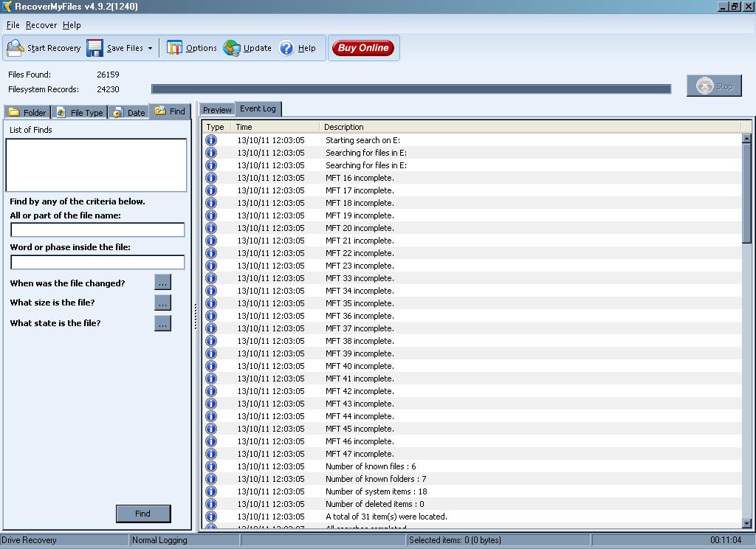This screenshot has width=756, height=549.
Task: Click the Update globe icon
Action: [x=232, y=48]
